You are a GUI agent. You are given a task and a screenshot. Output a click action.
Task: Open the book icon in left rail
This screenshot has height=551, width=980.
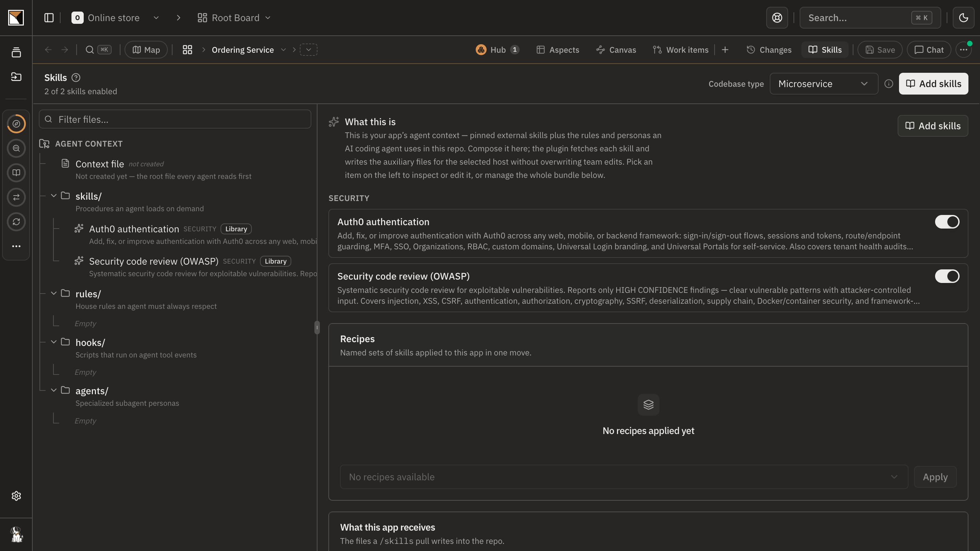[16, 173]
